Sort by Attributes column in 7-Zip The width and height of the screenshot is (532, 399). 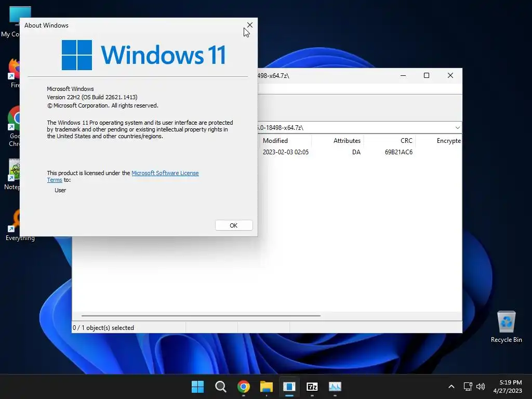[x=338, y=140]
